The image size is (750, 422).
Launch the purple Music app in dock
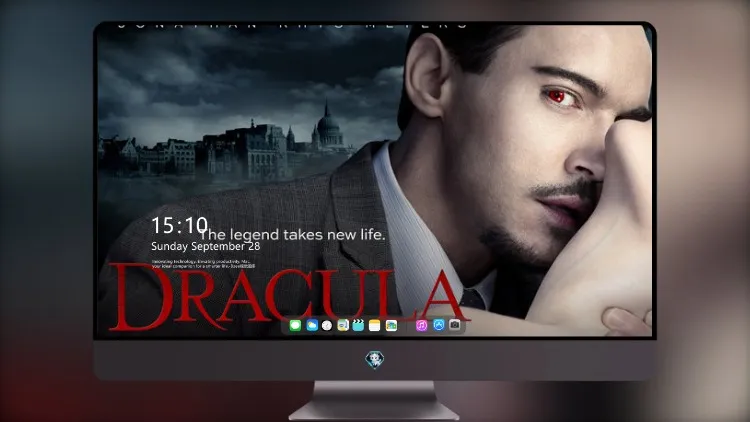(x=421, y=326)
